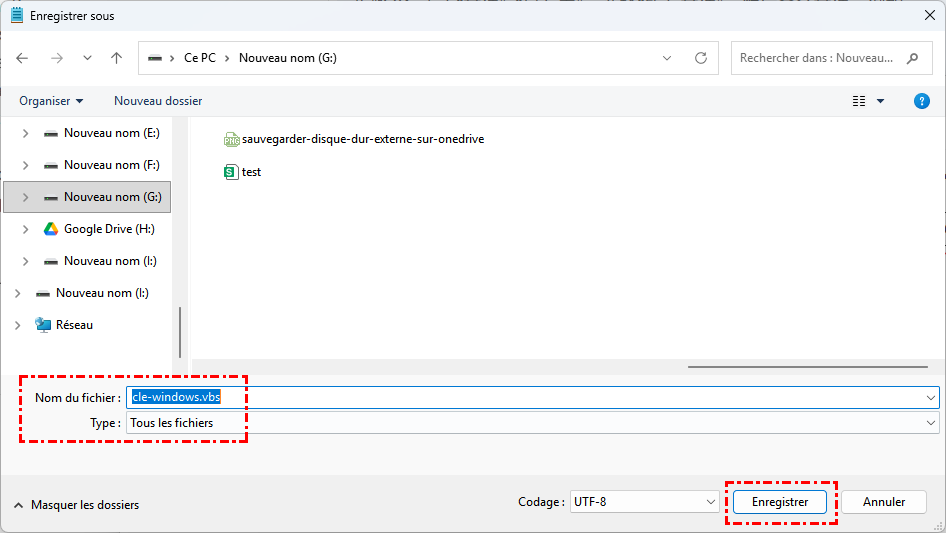Click the Forward navigation arrow

[x=57, y=58]
